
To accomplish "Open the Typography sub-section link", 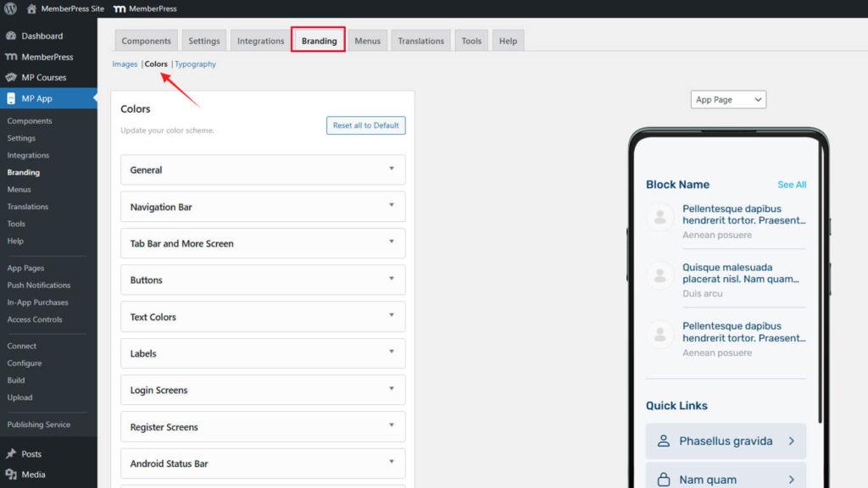I will 196,64.
